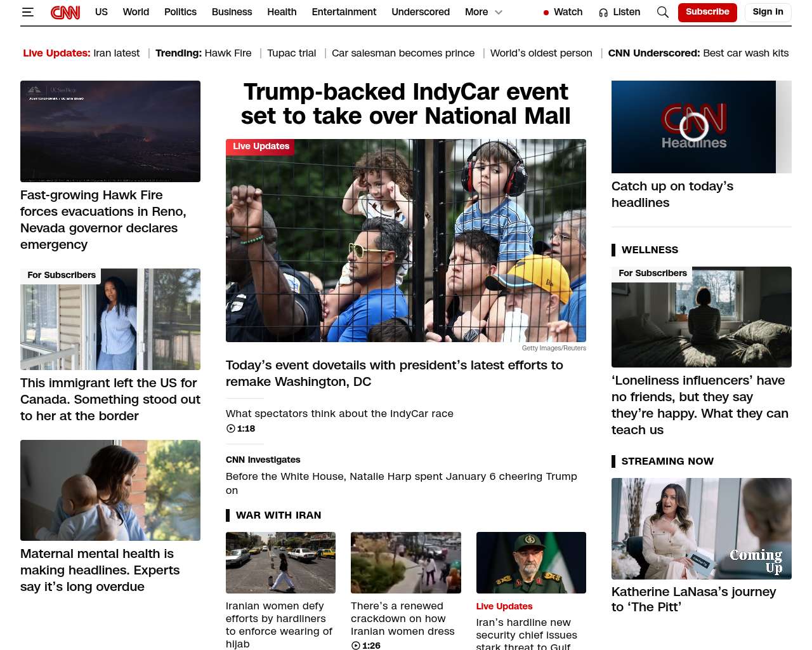Open the Tupac trial trending link
This screenshot has height=650, width=812.
click(x=291, y=53)
